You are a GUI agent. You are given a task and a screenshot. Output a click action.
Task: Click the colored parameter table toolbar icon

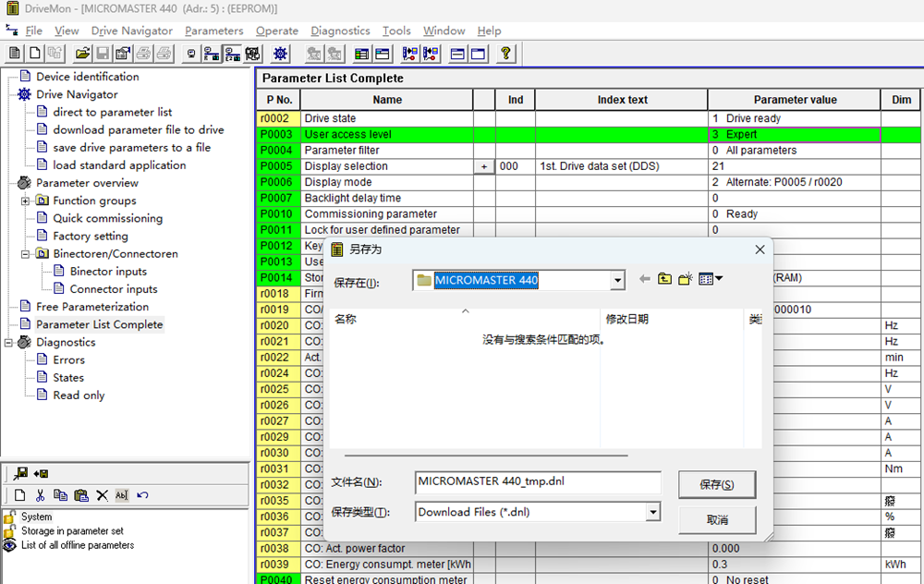362,54
